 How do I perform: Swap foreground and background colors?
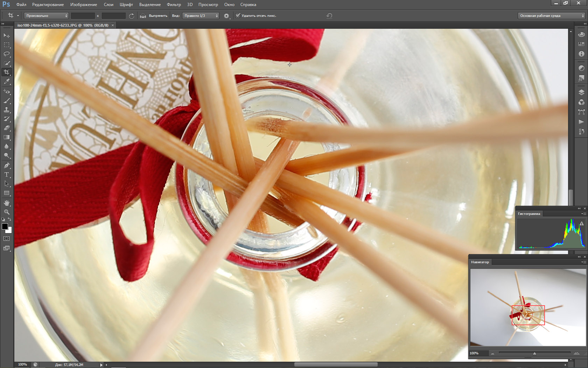tap(10, 219)
